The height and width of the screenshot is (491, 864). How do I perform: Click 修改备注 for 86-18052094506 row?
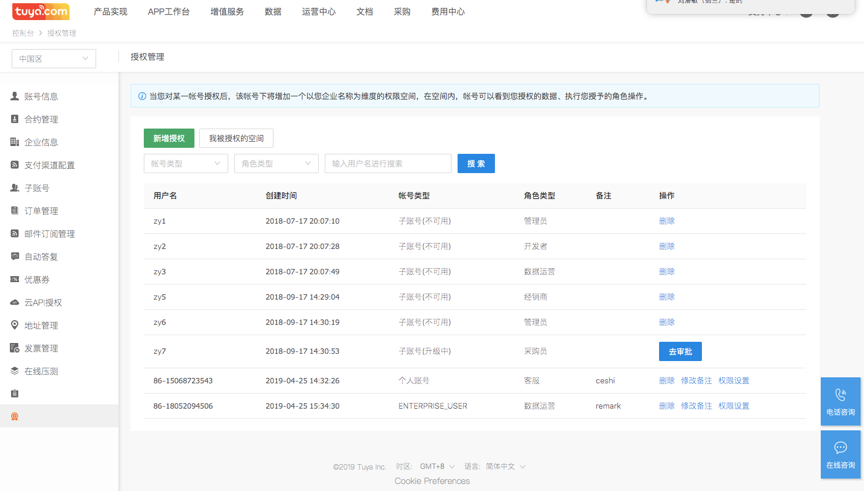[696, 406]
